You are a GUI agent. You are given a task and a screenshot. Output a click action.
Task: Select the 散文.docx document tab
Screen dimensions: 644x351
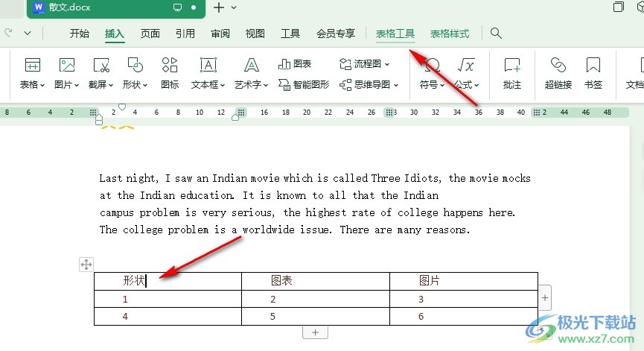(x=116, y=8)
